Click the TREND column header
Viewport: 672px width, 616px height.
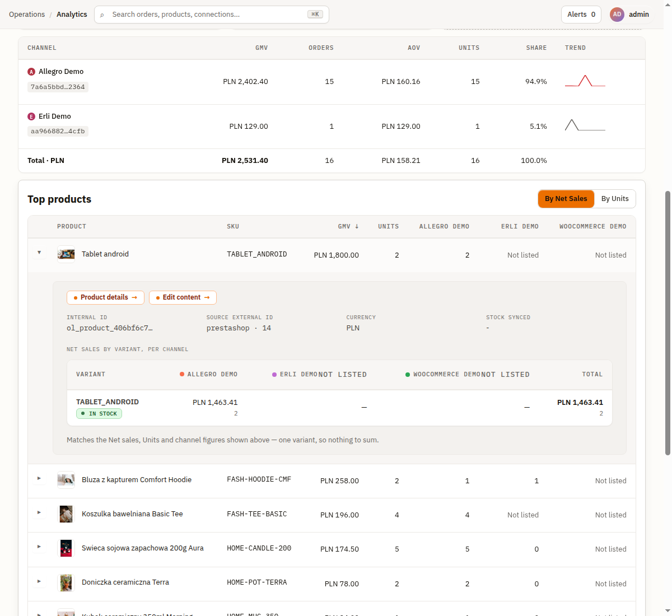(x=575, y=48)
